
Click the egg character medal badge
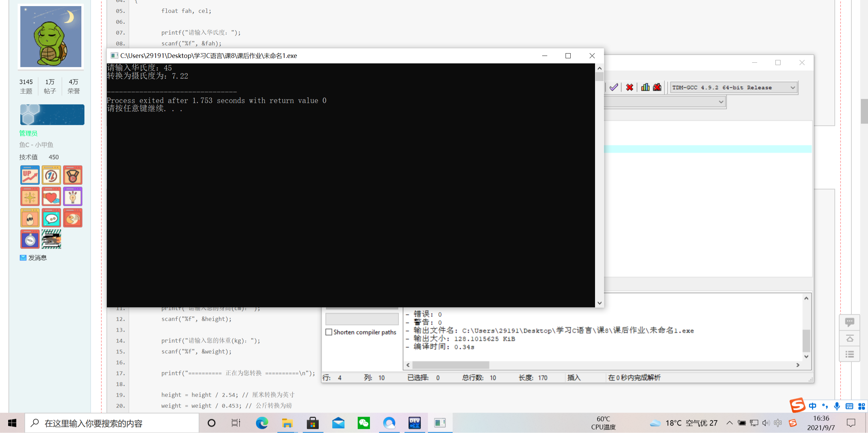(30, 218)
